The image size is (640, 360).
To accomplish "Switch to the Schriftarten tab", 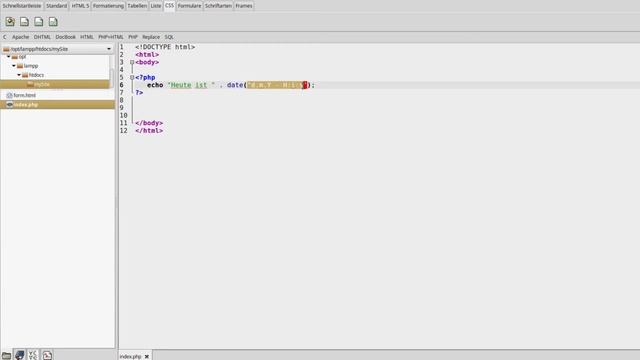I will [x=218, y=6].
